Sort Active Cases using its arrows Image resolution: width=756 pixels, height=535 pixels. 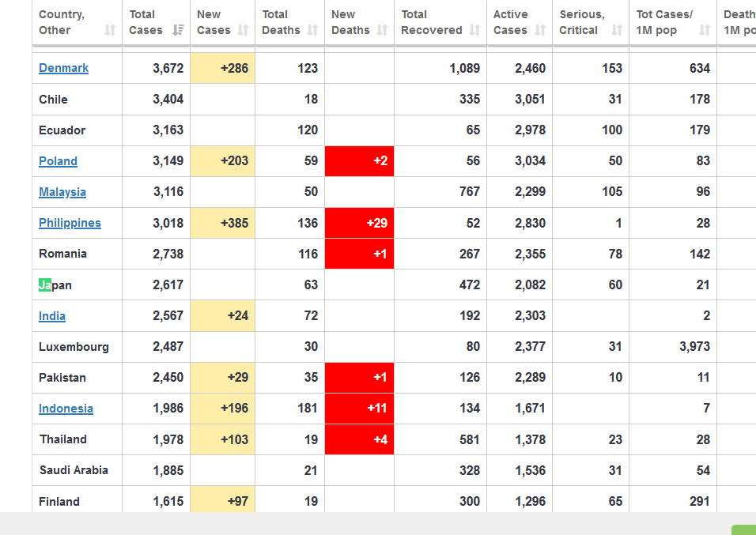[540, 30]
